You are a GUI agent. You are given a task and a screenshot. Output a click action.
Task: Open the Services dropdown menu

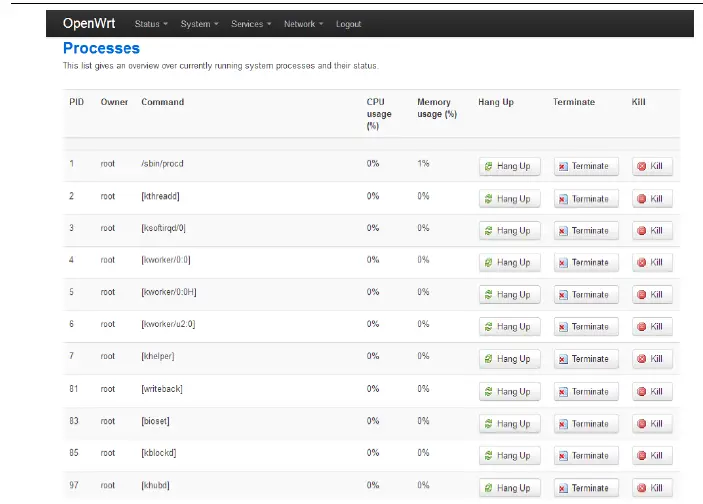pyautogui.click(x=250, y=24)
